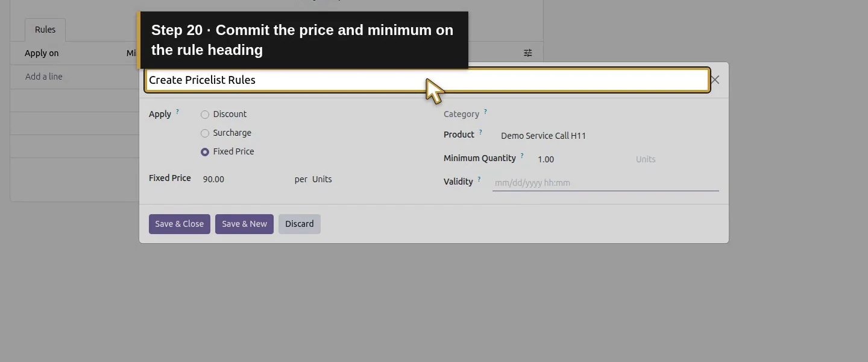868x362 pixels.
Task: Open the Rules tab
Action: pos(45,30)
